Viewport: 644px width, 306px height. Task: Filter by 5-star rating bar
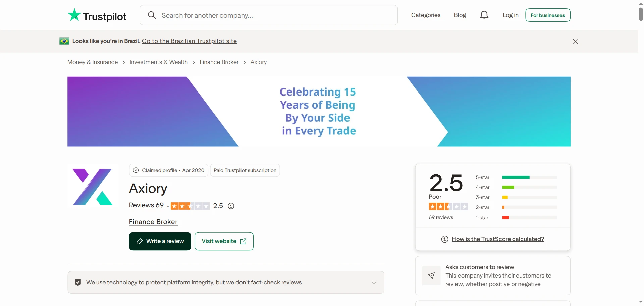pyautogui.click(x=516, y=177)
